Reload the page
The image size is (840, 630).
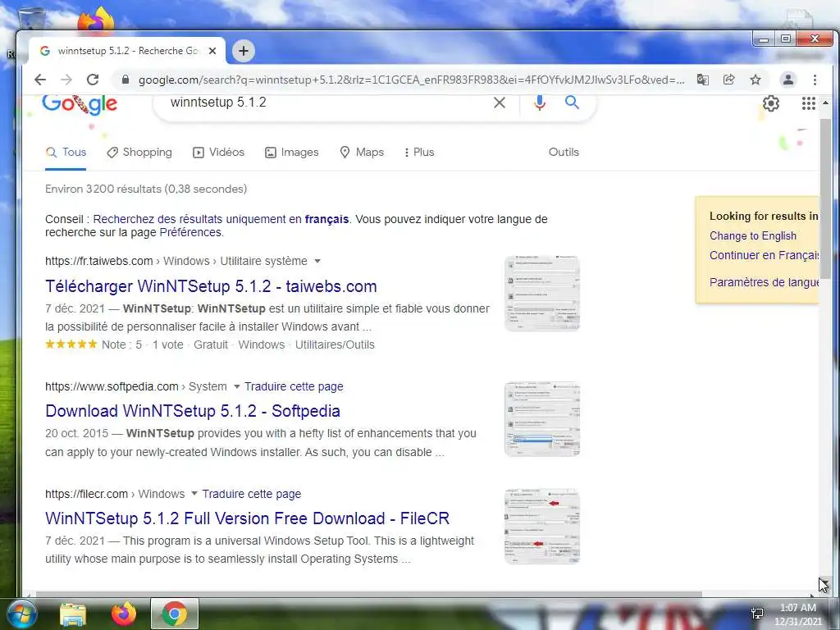[x=93, y=80]
